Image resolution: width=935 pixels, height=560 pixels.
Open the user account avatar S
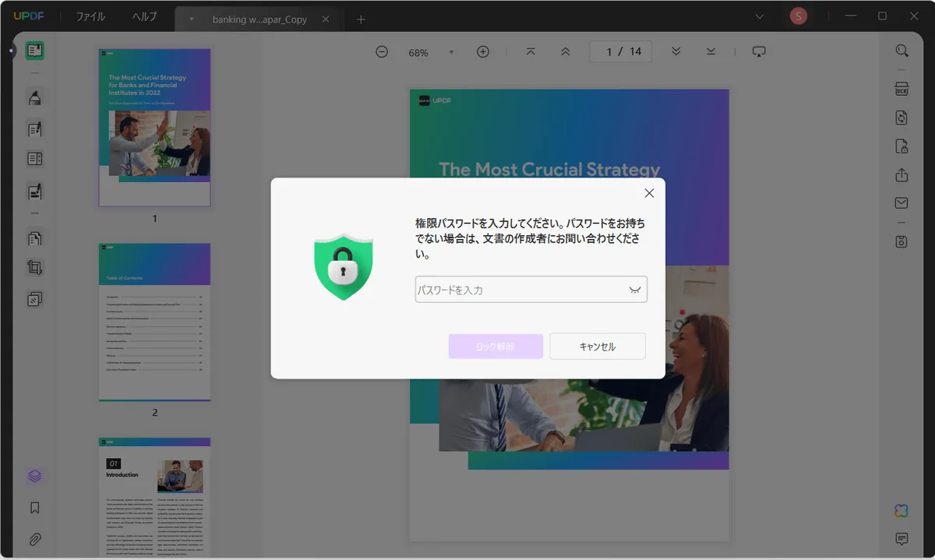coord(798,16)
